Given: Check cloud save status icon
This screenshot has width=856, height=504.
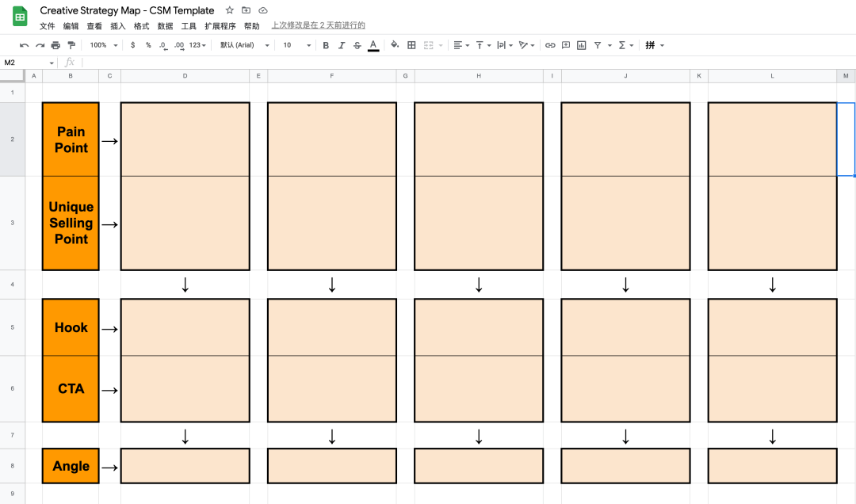Looking at the screenshot, I should [263, 10].
